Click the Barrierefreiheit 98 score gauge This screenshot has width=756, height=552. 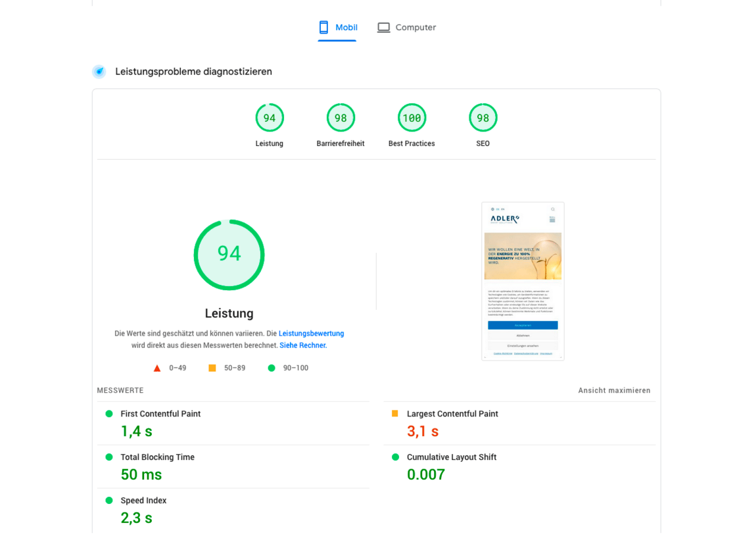pyautogui.click(x=341, y=118)
